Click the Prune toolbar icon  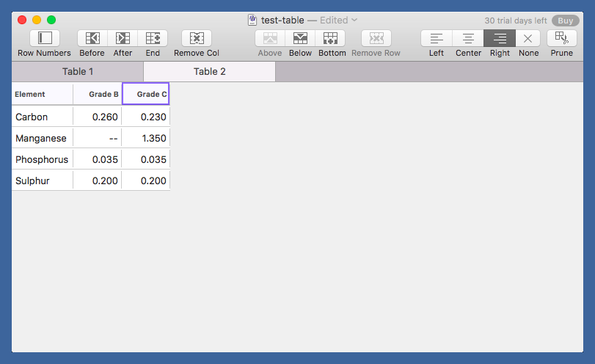561,38
